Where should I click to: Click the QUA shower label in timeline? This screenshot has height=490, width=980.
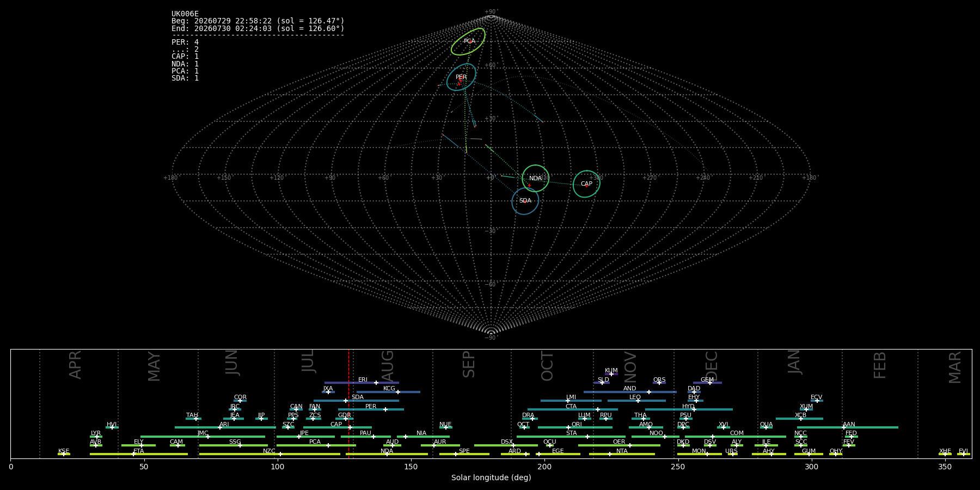(x=766, y=425)
